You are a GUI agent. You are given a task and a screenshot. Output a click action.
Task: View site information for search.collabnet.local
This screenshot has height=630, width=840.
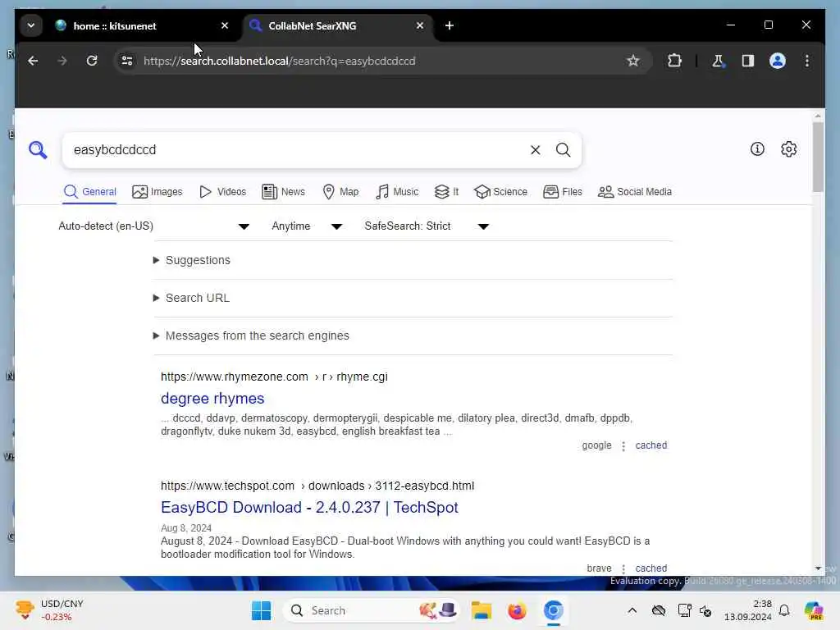[127, 61]
